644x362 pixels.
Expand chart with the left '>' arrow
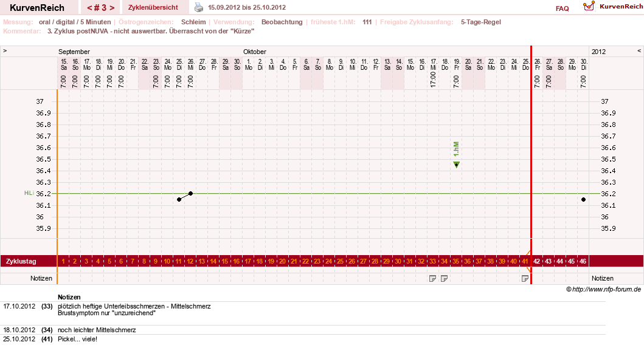5,51
